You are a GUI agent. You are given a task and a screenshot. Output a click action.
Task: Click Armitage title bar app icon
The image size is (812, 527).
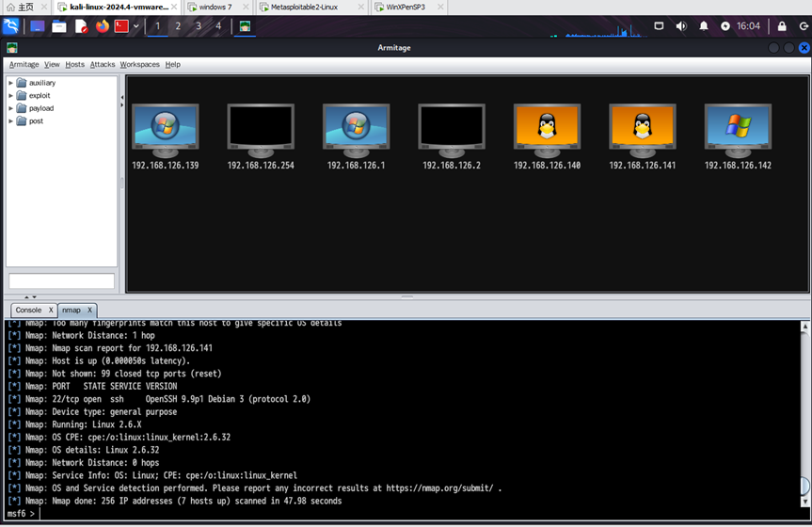12,48
